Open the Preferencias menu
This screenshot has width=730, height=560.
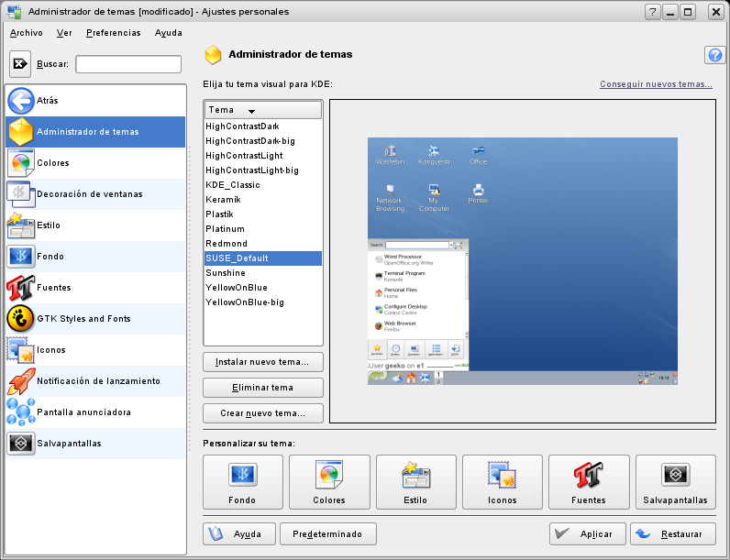(113, 33)
